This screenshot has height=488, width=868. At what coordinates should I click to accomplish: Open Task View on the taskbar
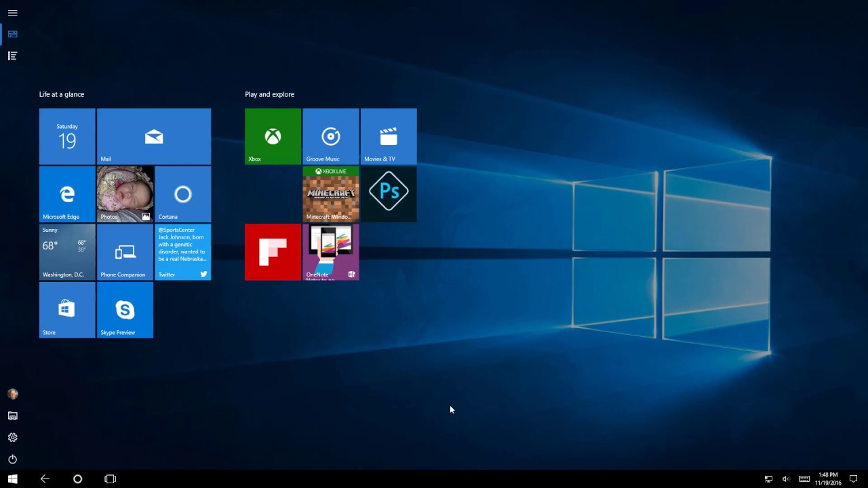pos(110,479)
